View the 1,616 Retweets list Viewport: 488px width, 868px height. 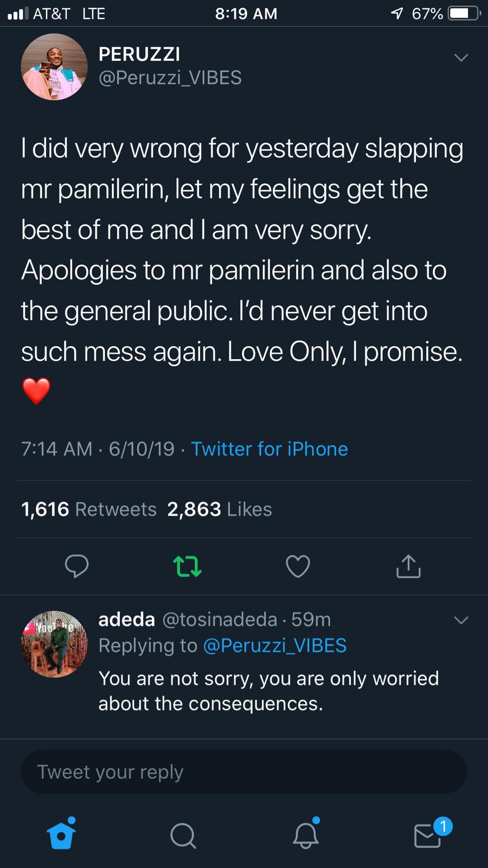[88, 509]
